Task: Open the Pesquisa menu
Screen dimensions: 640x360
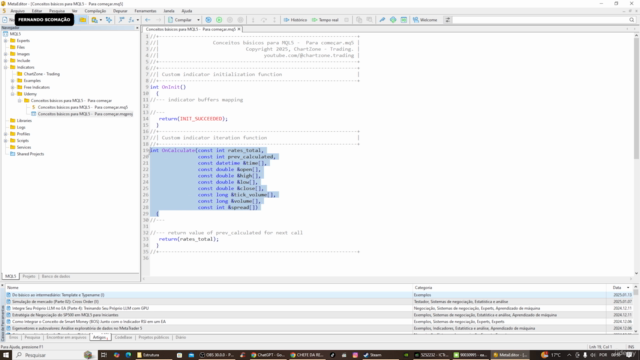Action: [x=57, y=11]
